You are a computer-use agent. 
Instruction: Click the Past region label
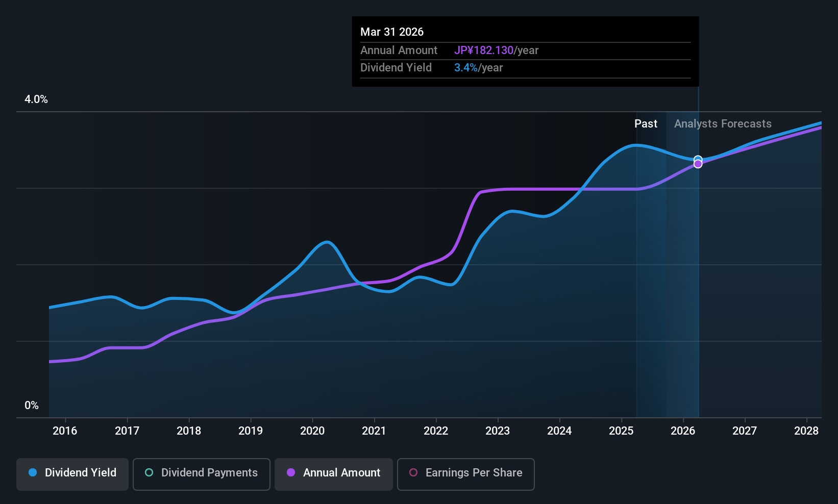pyautogui.click(x=646, y=124)
